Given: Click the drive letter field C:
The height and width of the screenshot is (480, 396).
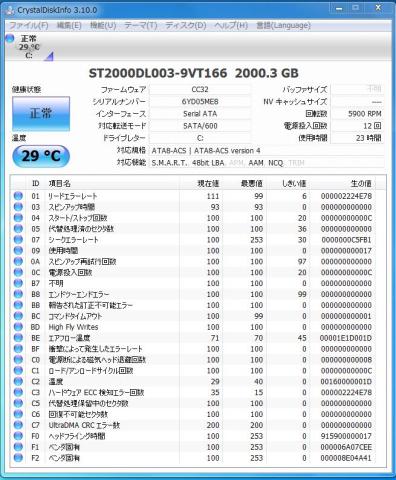Looking at the screenshot, I should point(200,138).
